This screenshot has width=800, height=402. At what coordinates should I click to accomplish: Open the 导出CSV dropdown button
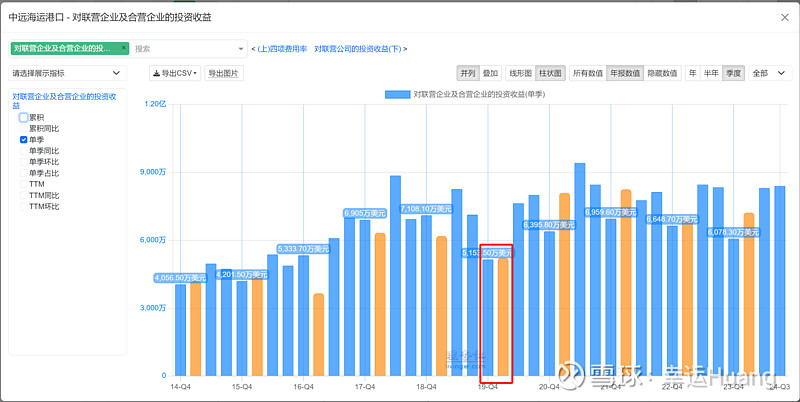click(175, 73)
